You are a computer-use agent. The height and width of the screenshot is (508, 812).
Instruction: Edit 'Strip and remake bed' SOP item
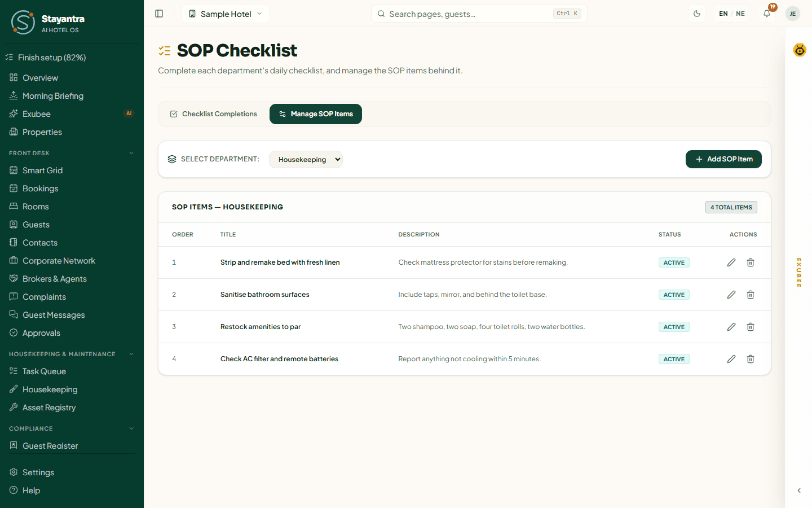click(x=731, y=262)
